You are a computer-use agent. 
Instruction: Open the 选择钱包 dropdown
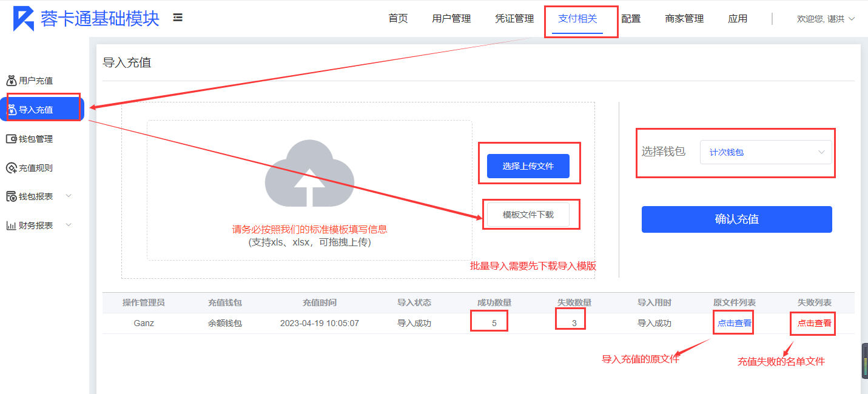[x=765, y=152]
